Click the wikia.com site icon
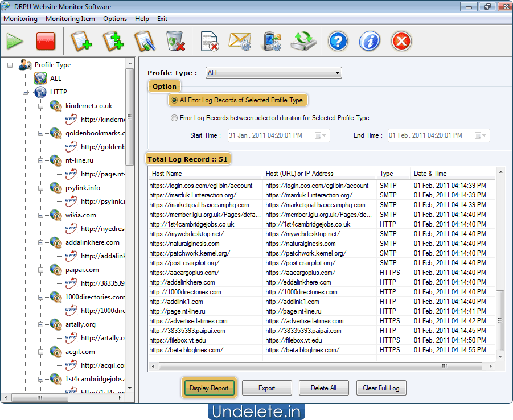This screenshot has width=513, height=420. pos(56,215)
